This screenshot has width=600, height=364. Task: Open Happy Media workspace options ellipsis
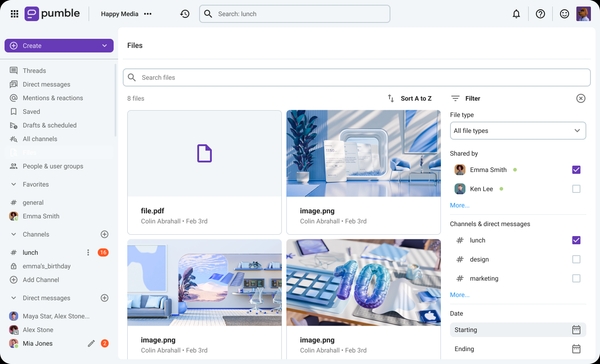point(148,14)
